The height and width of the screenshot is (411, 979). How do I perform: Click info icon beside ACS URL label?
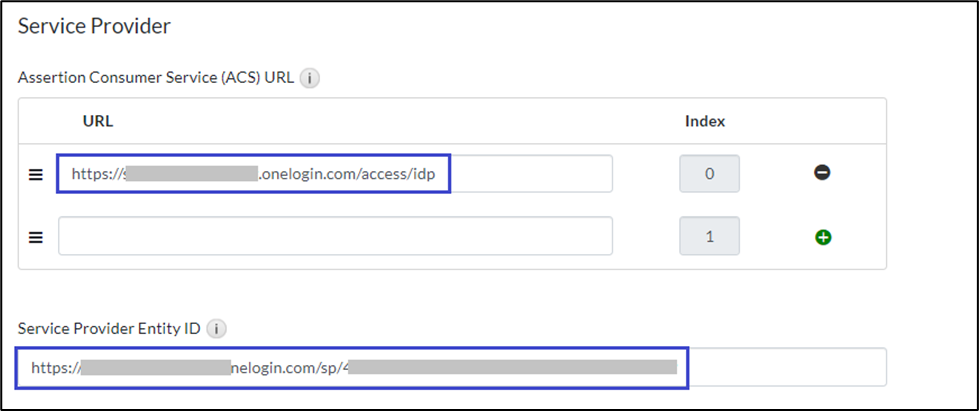tap(310, 78)
